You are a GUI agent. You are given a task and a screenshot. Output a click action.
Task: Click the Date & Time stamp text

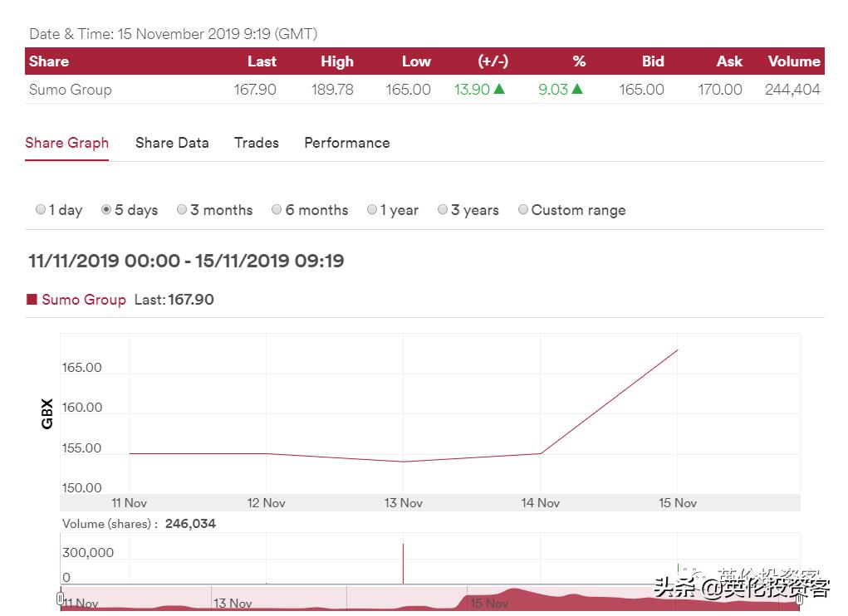click(173, 34)
